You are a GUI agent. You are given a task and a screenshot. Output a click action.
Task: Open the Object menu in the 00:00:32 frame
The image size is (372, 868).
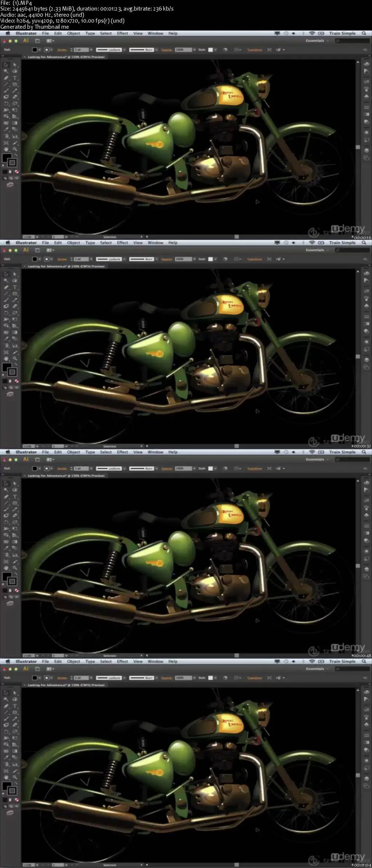point(73,242)
